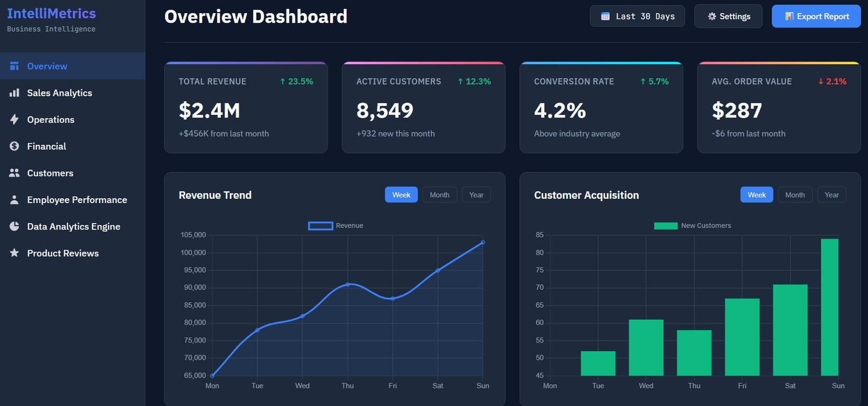Toggle the New Customers legend item
The image size is (868, 406).
[692, 226]
